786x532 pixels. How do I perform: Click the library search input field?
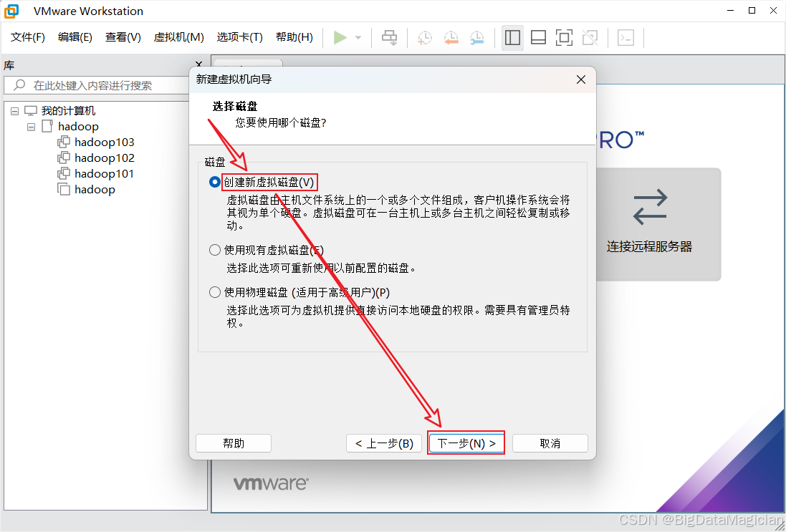(x=97, y=85)
